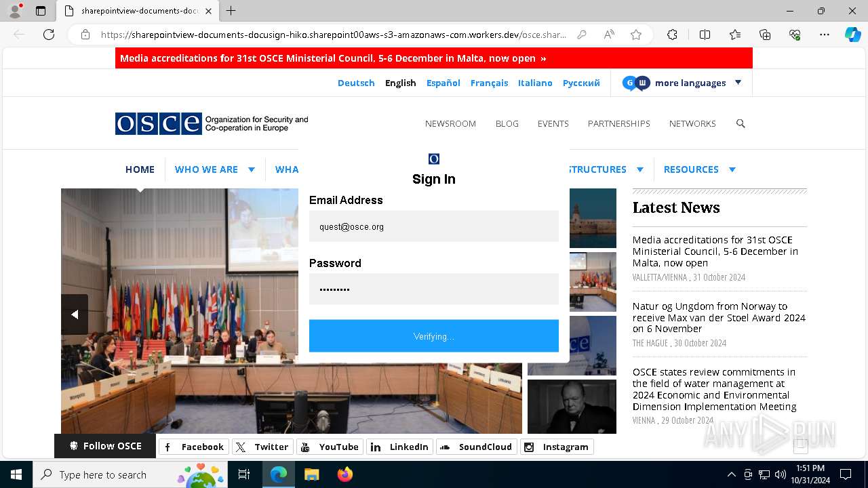Open Browser essentials icon
This screenshot has height=488, width=868.
tap(795, 35)
